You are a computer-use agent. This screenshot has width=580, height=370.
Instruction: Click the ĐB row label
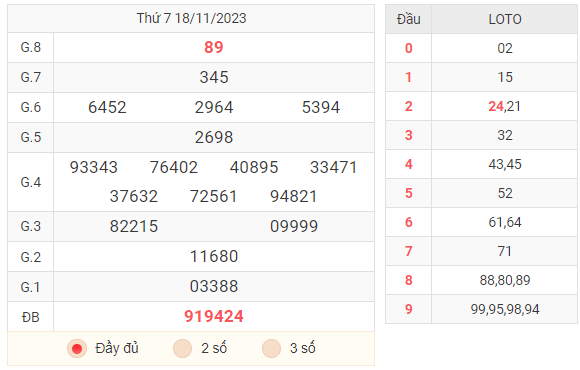31,317
